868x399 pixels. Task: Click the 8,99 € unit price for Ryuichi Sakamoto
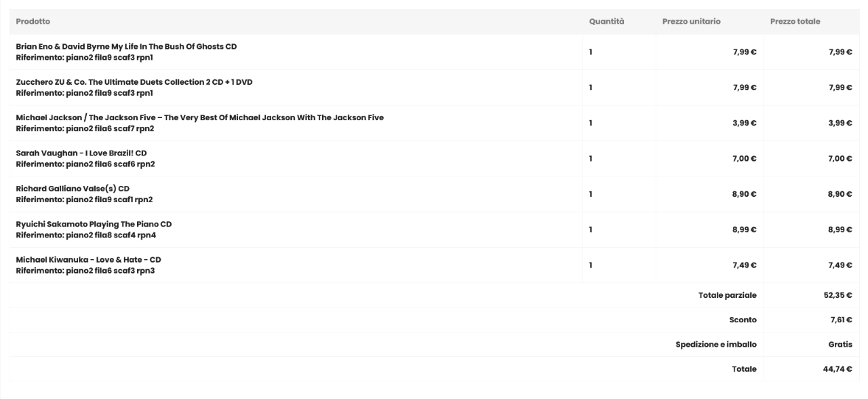(x=745, y=229)
